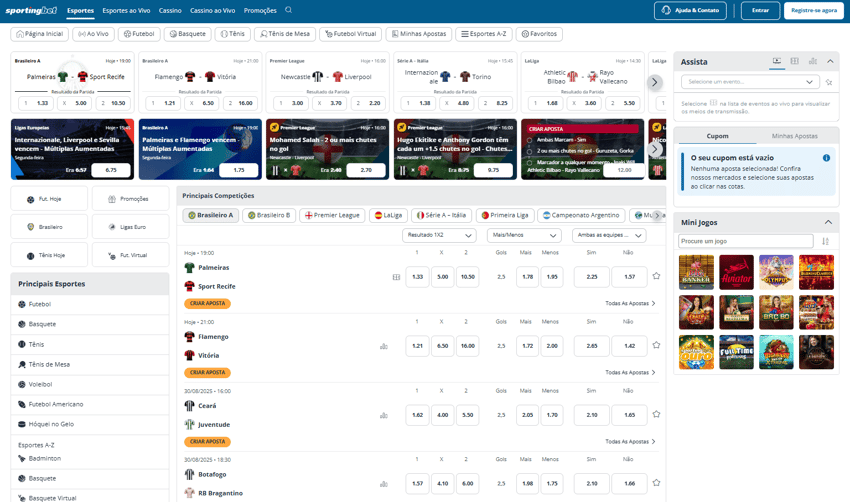Collapse the Mini Jogos panel
Image resolution: width=850 pixels, height=502 pixels.
tap(828, 222)
